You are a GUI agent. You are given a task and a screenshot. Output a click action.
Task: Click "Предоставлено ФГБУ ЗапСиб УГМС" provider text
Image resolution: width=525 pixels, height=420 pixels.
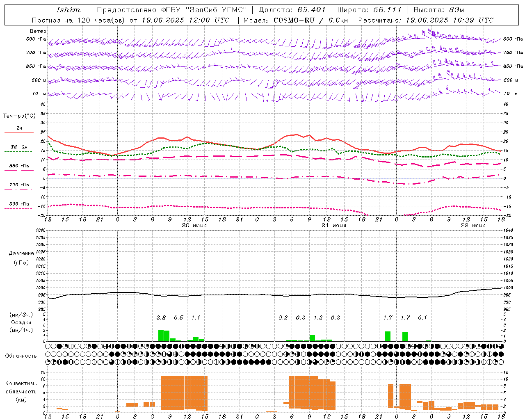click(172, 10)
